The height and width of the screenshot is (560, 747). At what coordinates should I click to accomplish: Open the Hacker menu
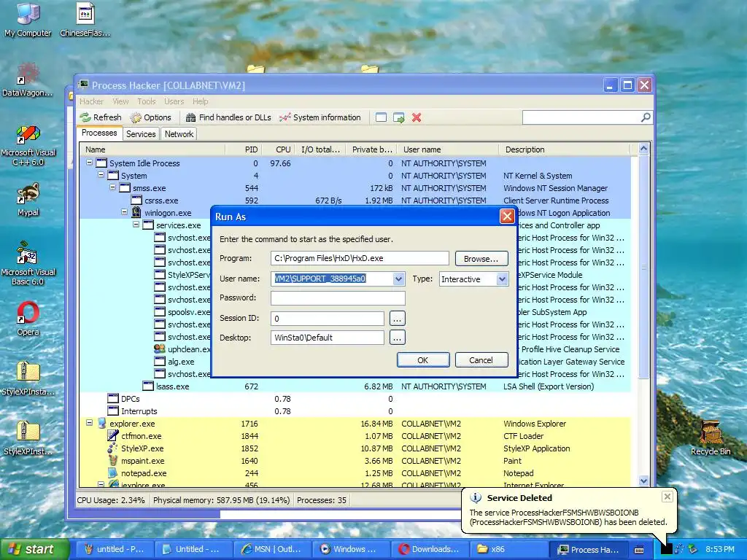pos(91,101)
